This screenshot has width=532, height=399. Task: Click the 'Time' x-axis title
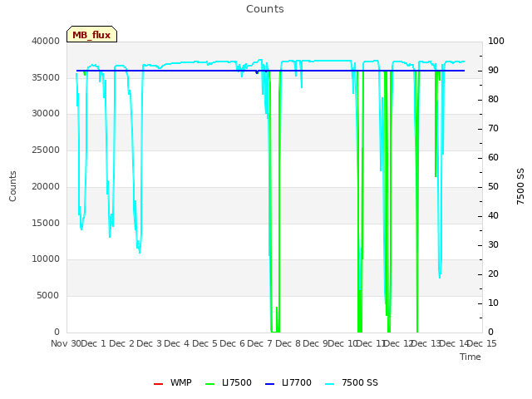(470, 357)
